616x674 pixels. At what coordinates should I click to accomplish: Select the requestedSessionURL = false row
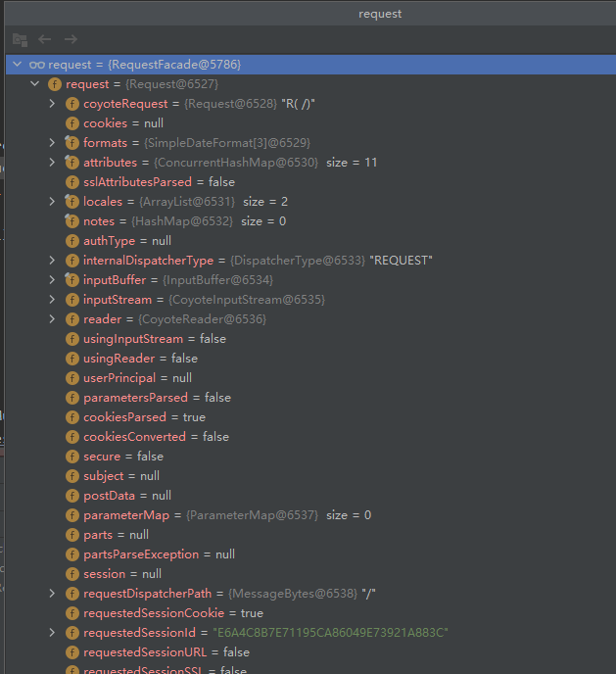(310, 652)
